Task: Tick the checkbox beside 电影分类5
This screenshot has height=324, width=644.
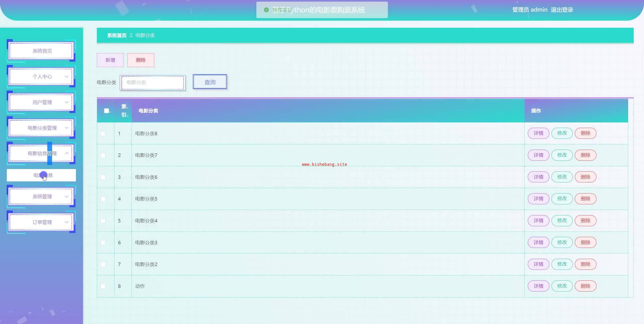Action: (x=103, y=199)
